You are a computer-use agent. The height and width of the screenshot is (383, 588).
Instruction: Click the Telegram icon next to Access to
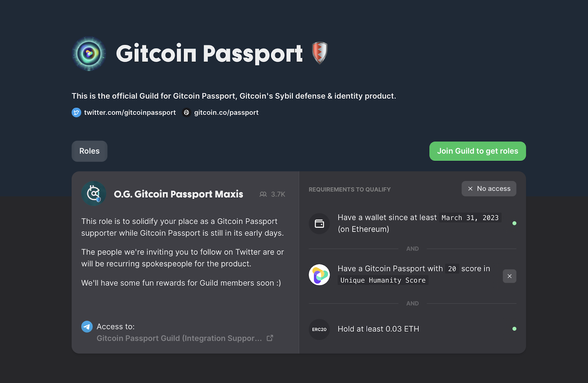point(87,326)
